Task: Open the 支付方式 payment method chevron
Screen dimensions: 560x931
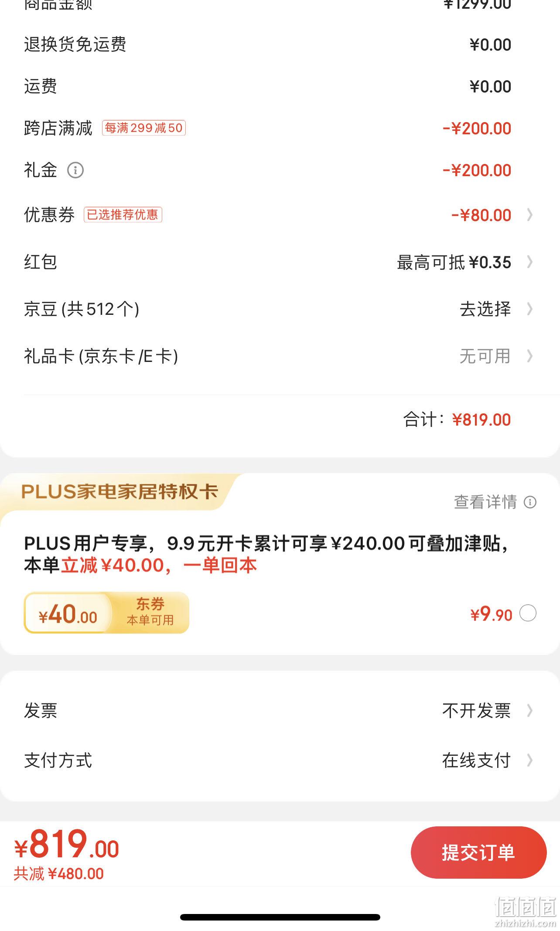Action: 529,760
